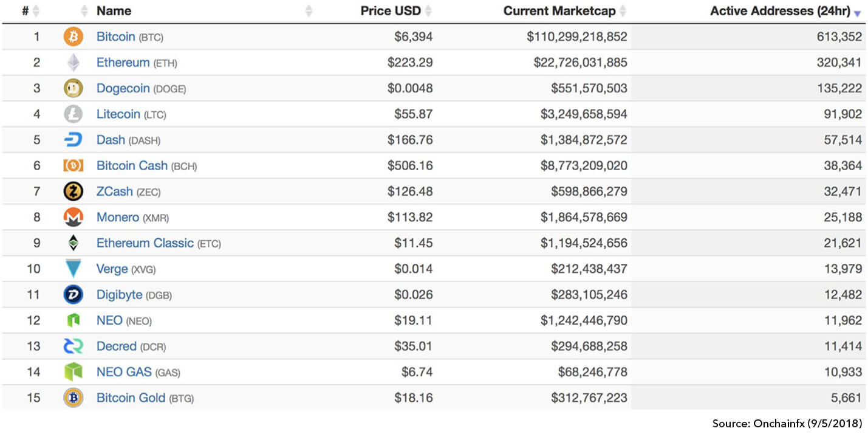
Task: Click the Ethereum diamond logo icon
Action: (x=73, y=63)
